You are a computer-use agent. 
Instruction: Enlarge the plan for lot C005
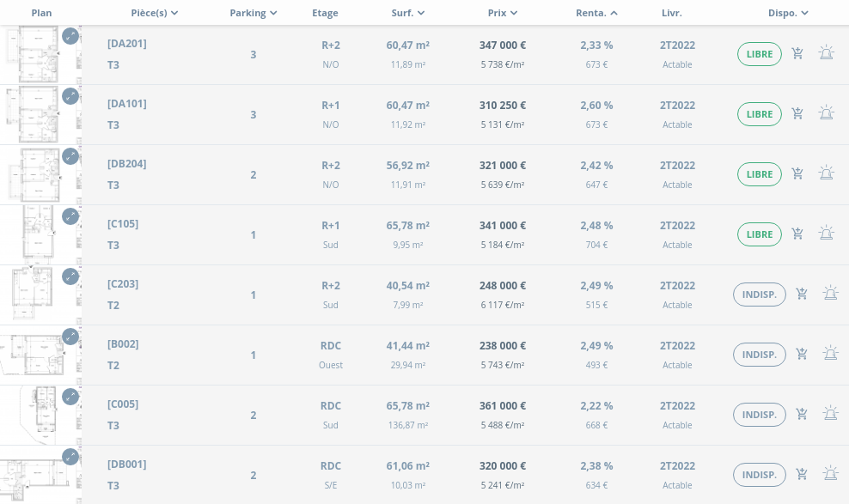pos(70,397)
